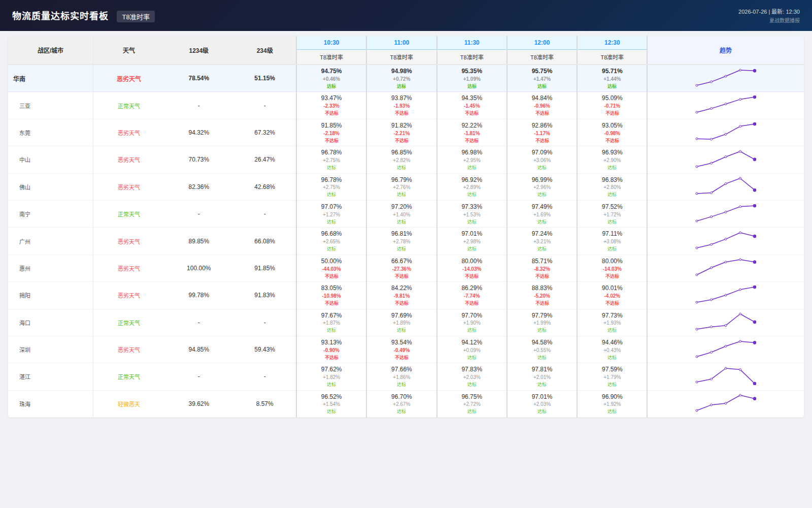Screen dimensions: 812x508
Task: Click the date and latest-time stamp
Action: pyautogui.click(x=769, y=12)
